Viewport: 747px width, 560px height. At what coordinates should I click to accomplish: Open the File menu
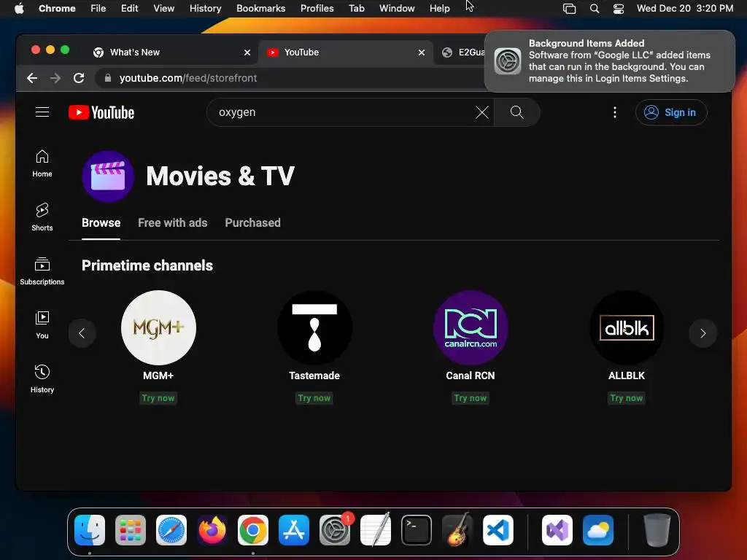point(98,9)
